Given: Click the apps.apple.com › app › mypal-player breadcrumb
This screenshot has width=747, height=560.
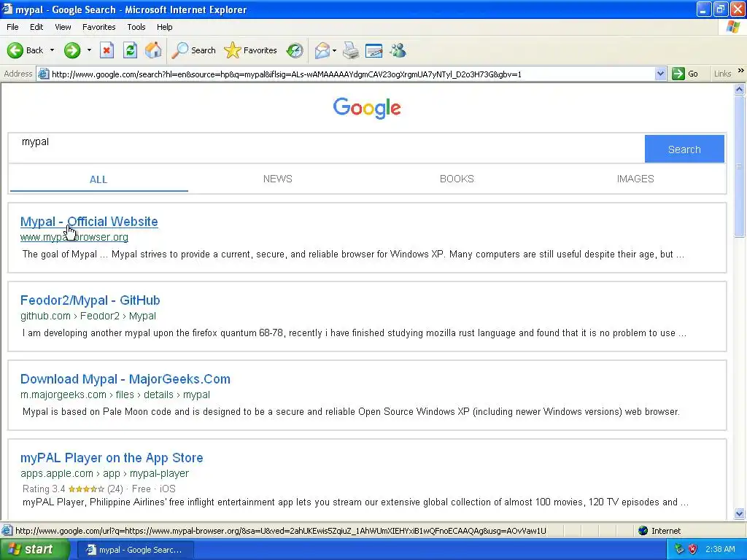Looking at the screenshot, I should [104, 474].
